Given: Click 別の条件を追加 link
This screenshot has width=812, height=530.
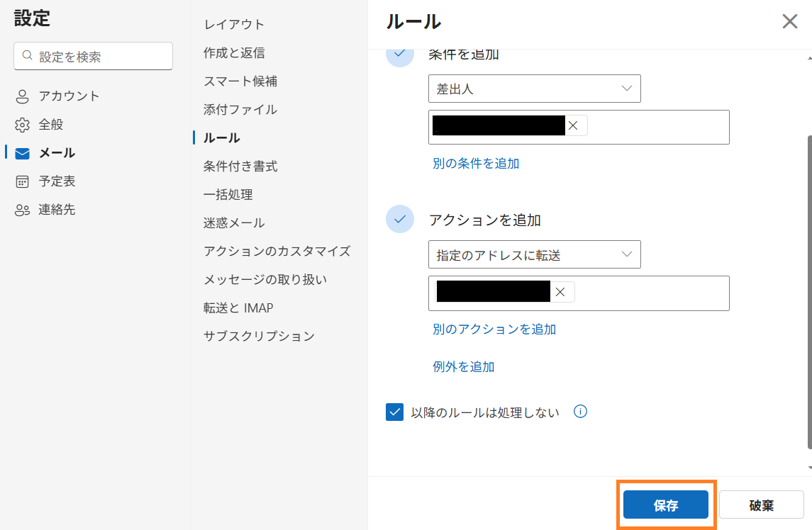Looking at the screenshot, I should click(x=476, y=163).
